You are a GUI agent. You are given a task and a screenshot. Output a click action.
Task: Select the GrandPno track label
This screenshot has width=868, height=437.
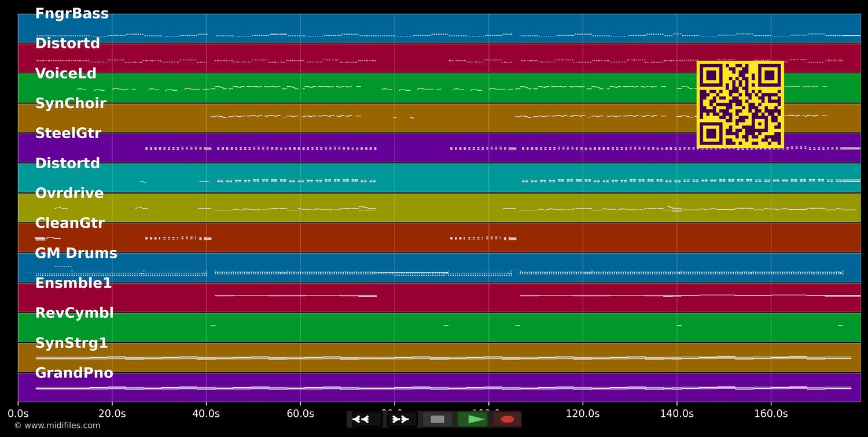tap(74, 373)
